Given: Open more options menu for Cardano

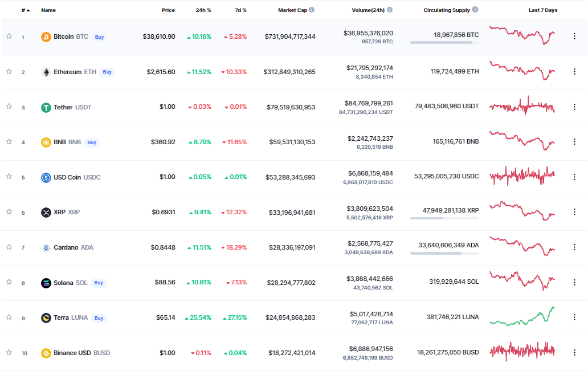Looking at the screenshot, I should pyautogui.click(x=574, y=247).
